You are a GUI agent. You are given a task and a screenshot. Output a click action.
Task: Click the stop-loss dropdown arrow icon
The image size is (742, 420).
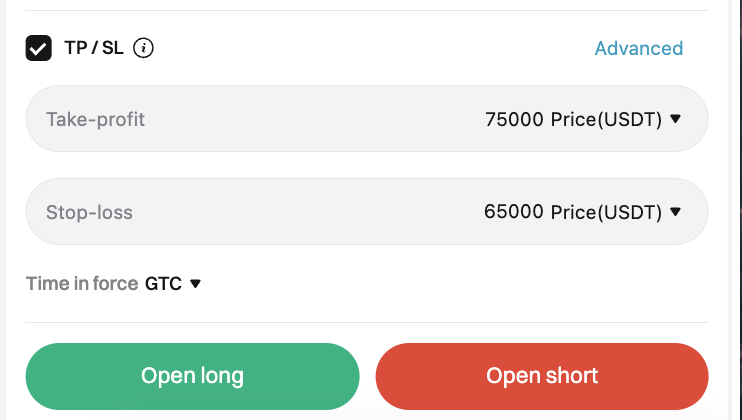675,212
